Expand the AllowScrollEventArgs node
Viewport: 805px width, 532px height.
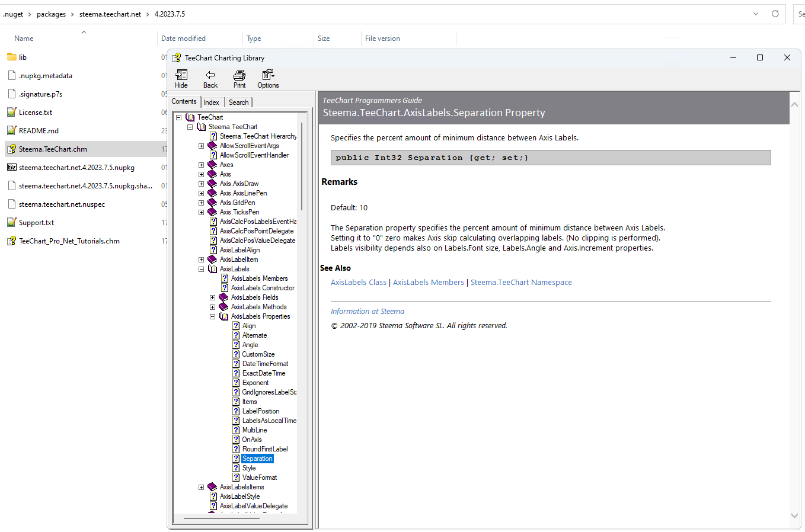tap(201, 146)
